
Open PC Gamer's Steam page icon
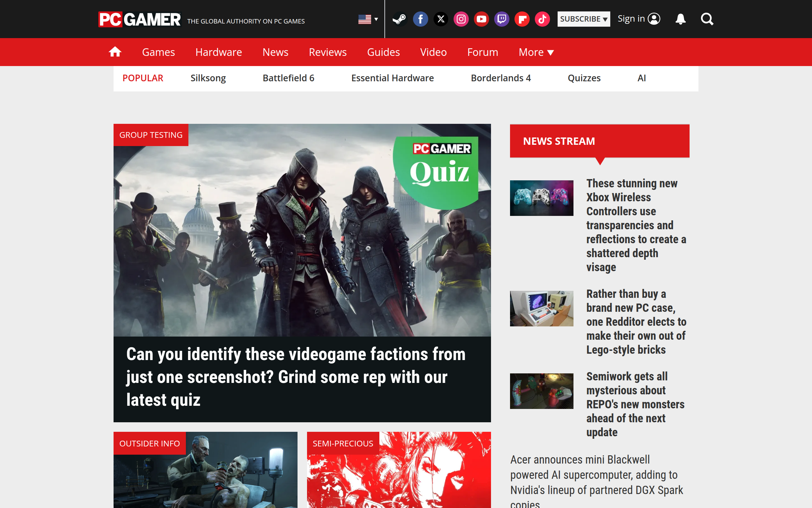[x=399, y=19]
